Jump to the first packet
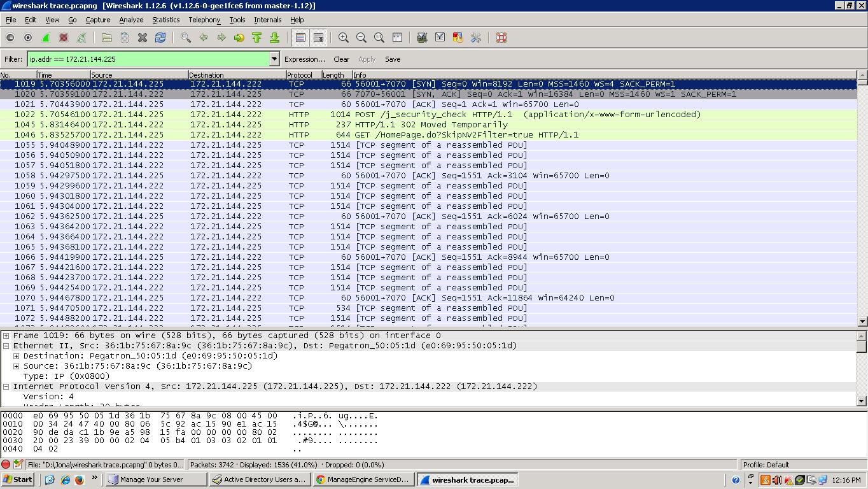Image resolution: width=868 pixels, height=489 pixels. tap(257, 38)
